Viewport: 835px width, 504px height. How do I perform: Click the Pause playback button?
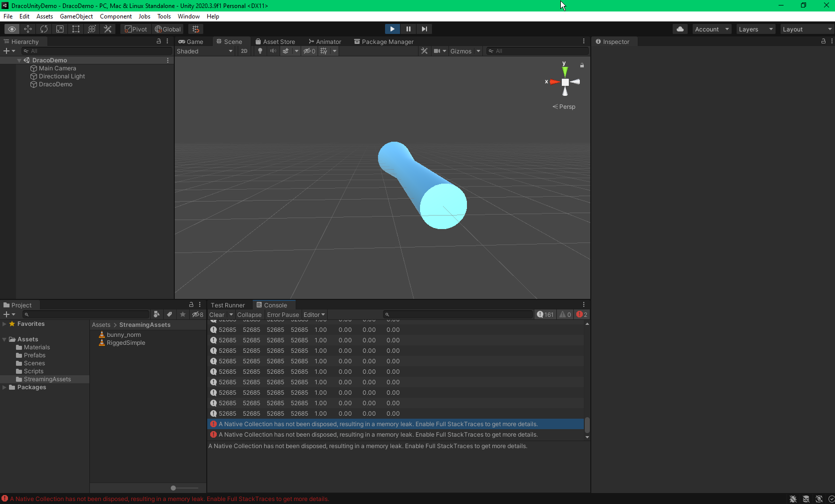pyautogui.click(x=409, y=29)
